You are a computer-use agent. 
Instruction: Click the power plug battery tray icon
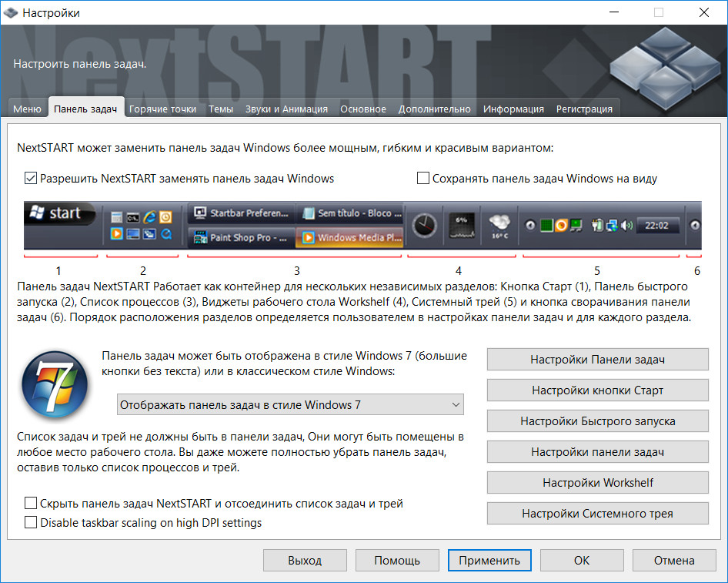[x=597, y=226]
